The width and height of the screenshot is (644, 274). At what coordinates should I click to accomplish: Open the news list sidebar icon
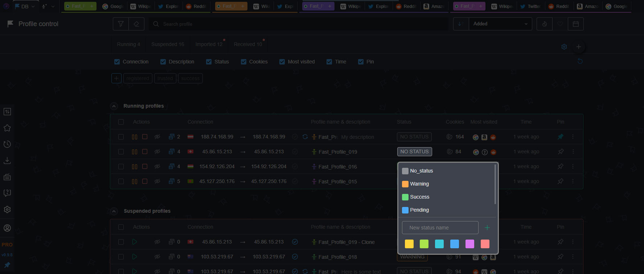pyautogui.click(x=7, y=177)
